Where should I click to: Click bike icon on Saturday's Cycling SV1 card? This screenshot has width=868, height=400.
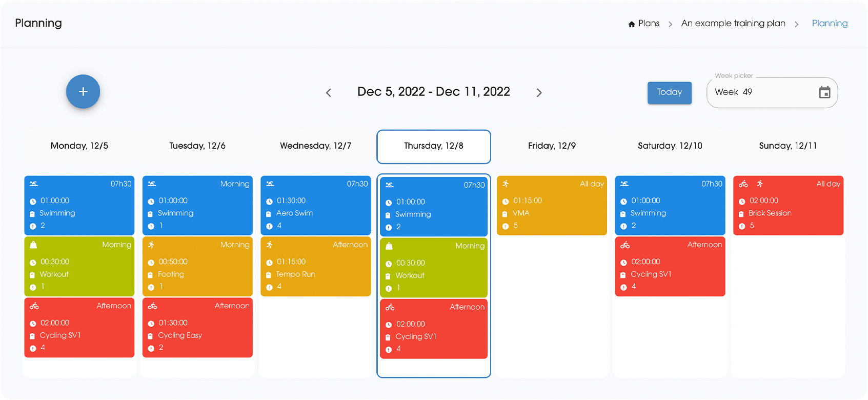(625, 245)
